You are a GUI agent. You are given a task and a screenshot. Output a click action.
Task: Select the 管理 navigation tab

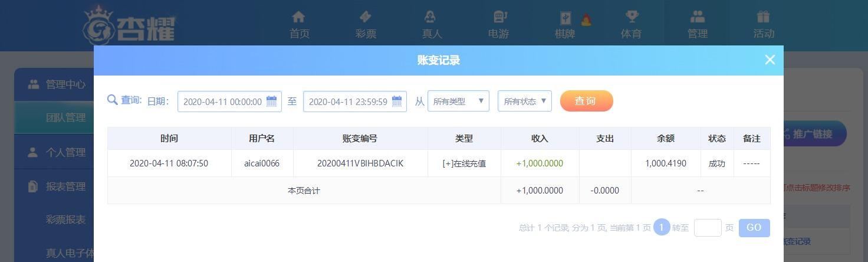698,25
